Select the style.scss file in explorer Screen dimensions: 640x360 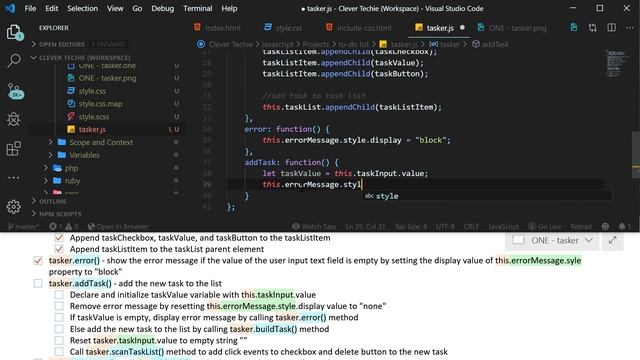94,117
